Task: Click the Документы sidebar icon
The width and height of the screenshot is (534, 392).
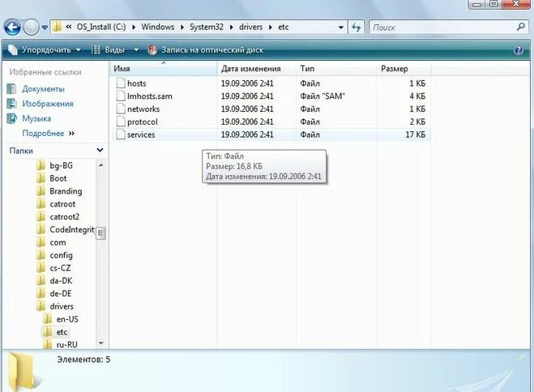Action: [x=11, y=89]
